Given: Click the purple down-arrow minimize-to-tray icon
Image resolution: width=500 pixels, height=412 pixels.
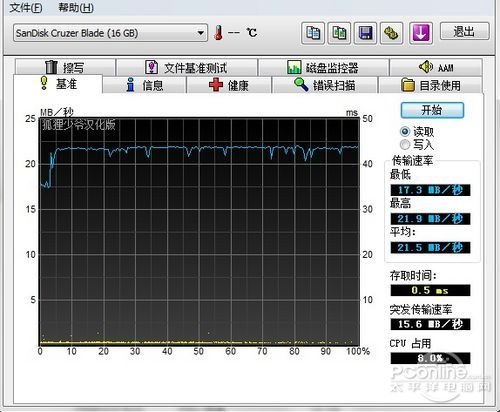Looking at the screenshot, I should [421, 33].
